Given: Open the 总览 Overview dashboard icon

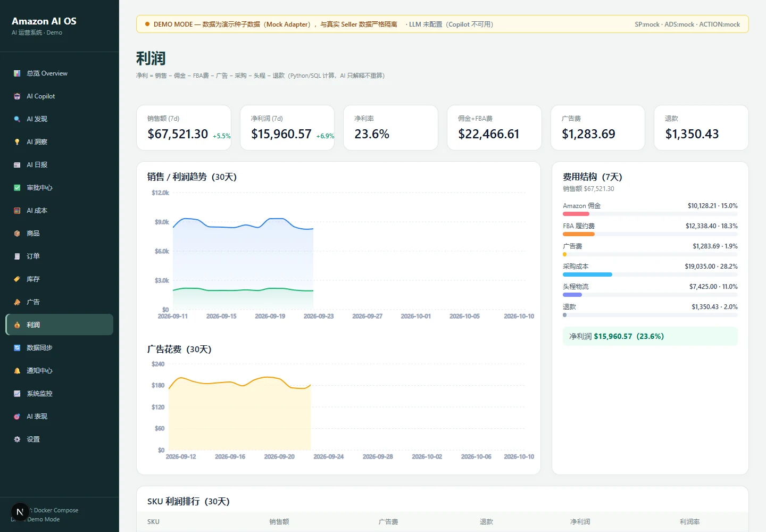Looking at the screenshot, I should tap(17, 73).
